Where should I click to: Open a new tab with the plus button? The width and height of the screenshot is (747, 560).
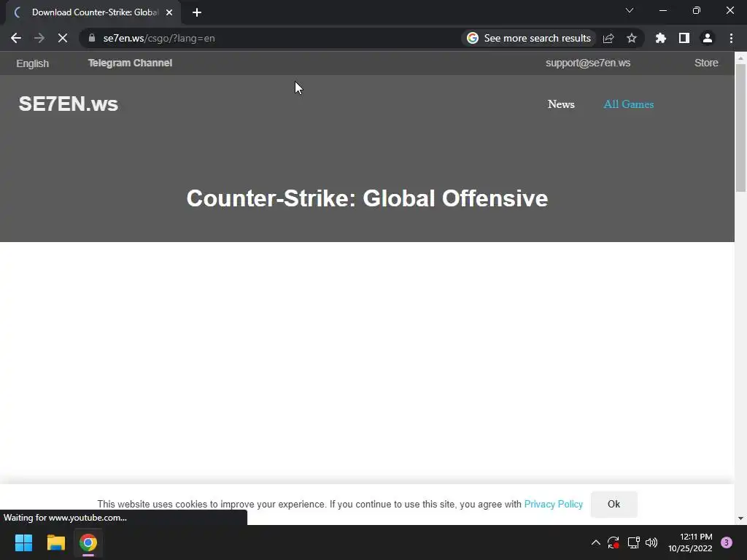point(197,12)
